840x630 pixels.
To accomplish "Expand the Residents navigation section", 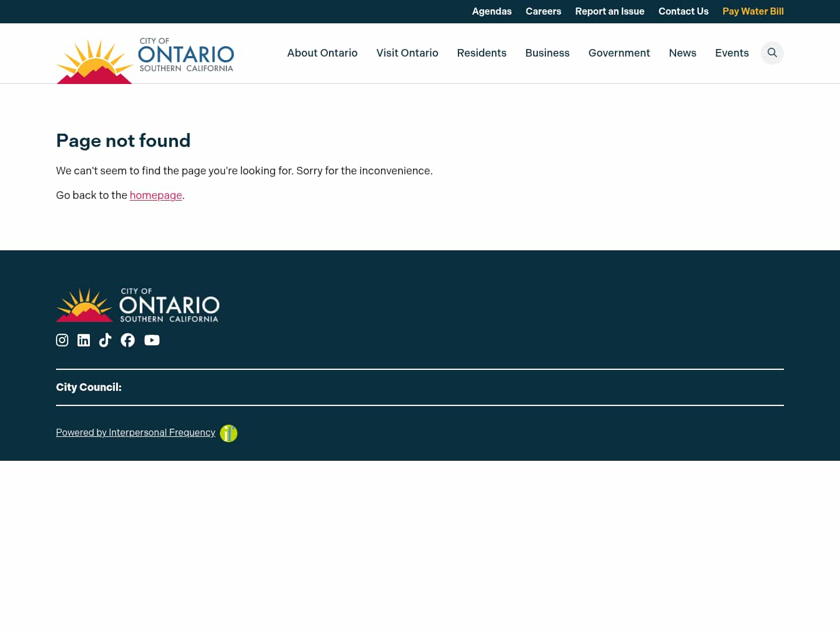I will (x=482, y=53).
